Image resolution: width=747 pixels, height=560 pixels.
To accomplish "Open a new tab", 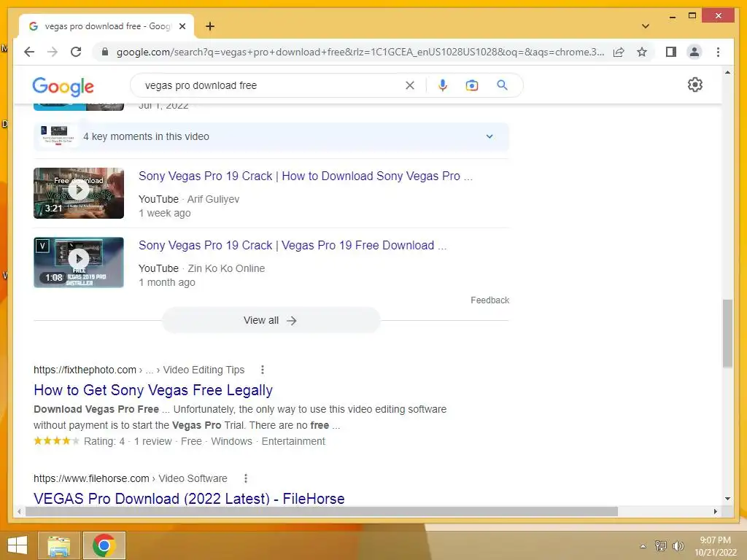I will click(x=209, y=26).
